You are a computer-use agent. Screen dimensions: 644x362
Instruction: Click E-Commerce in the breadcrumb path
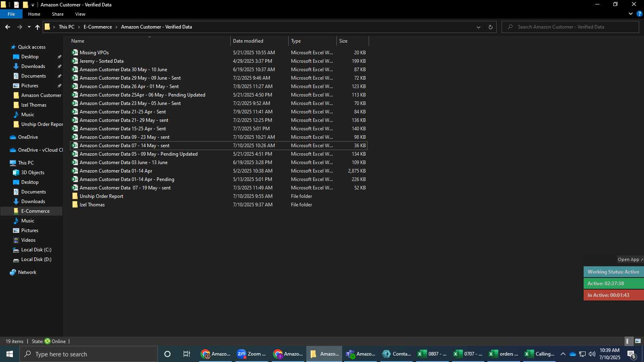tap(98, 27)
